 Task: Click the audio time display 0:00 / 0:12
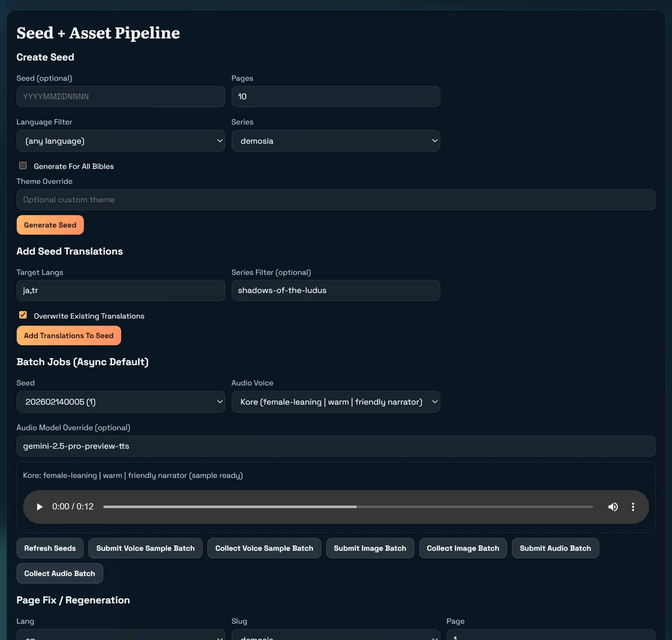[73, 507]
